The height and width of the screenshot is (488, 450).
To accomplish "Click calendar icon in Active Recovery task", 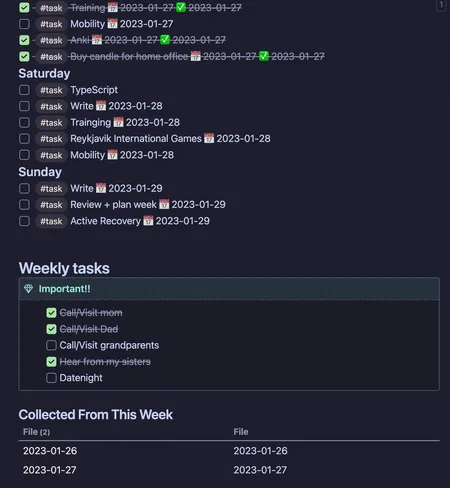I will [148, 221].
